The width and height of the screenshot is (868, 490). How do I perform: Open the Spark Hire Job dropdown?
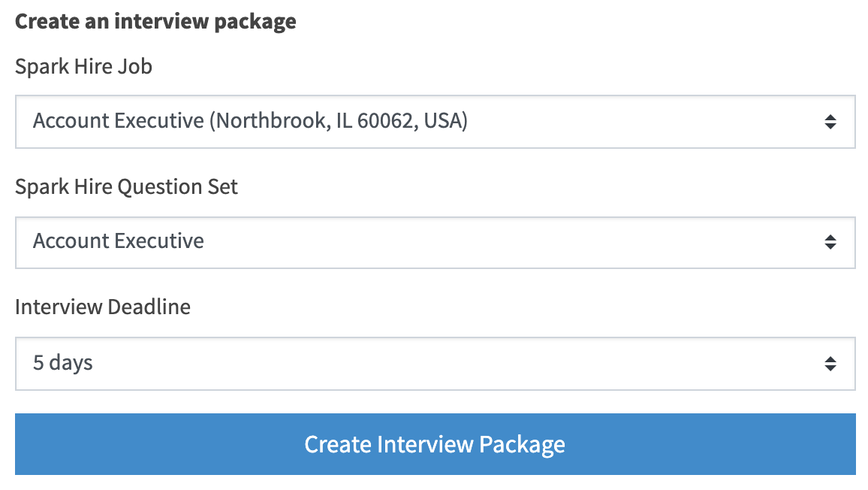pyautogui.click(x=435, y=122)
